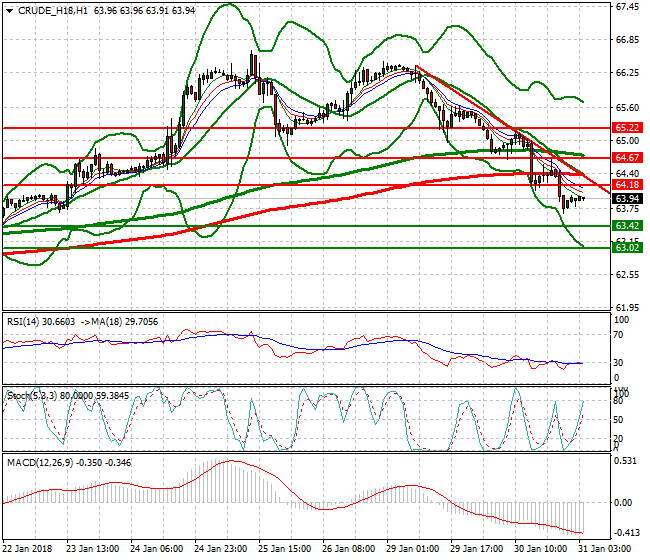
Task: Select the 63.42 green support label
Action: pos(627,226)
